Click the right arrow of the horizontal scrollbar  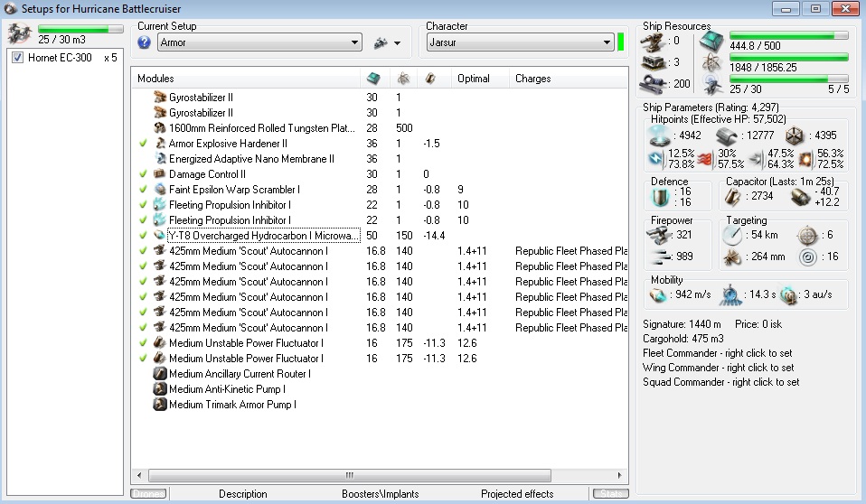tap(620, 475)
